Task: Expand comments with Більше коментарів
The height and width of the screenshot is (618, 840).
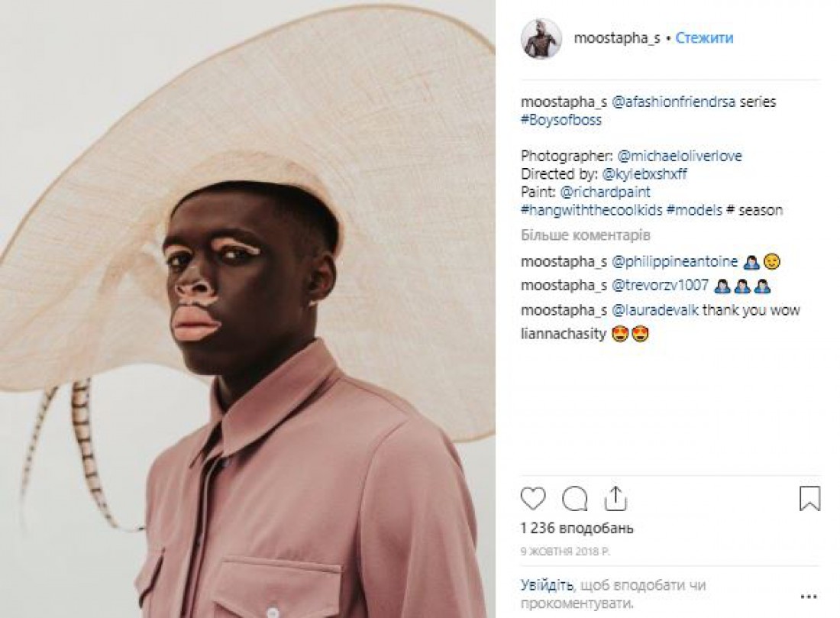Action: point(586,235)
